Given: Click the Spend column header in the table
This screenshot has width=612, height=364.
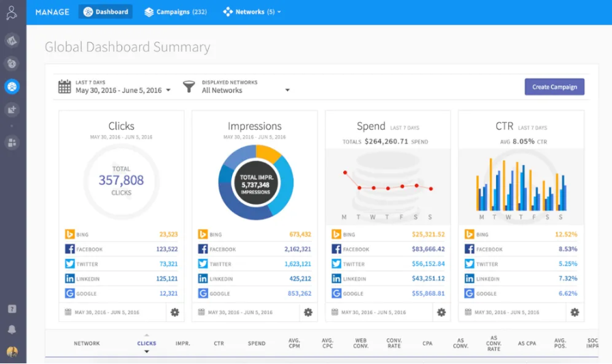Looking at the screenshot, I should (x=257, y=344).
